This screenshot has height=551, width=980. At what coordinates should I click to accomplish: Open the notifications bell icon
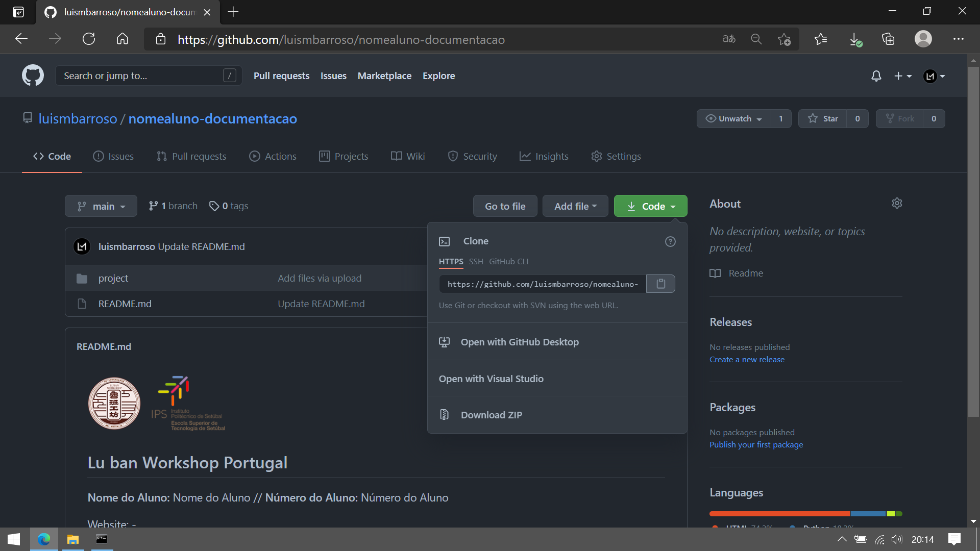[876, 76]
